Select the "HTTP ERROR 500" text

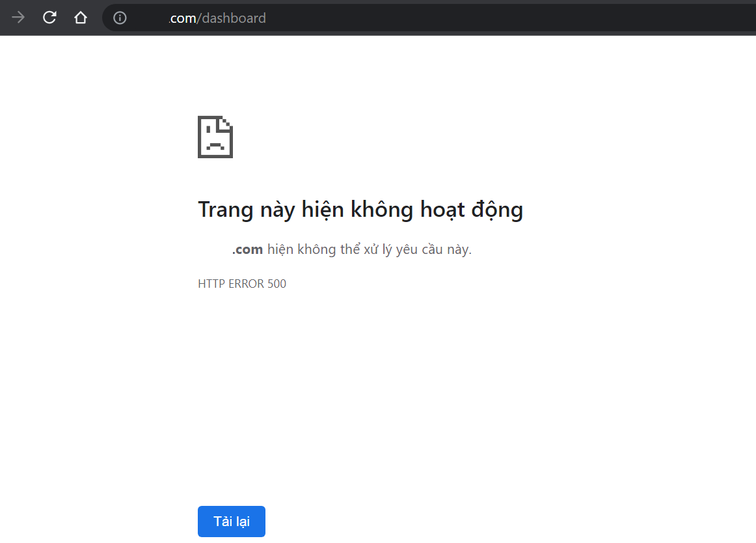242,284
